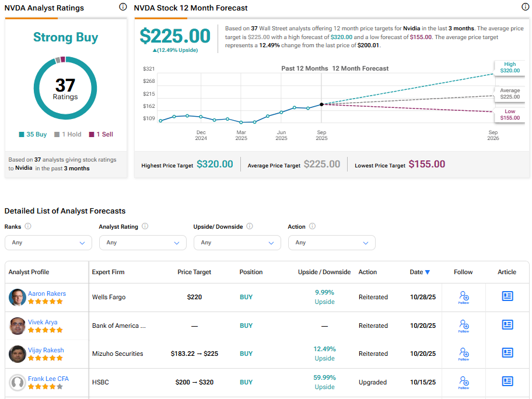Click info icon beside 12 Month Forecast
Screen dimensions: 532x399
[x=525, y=7]
